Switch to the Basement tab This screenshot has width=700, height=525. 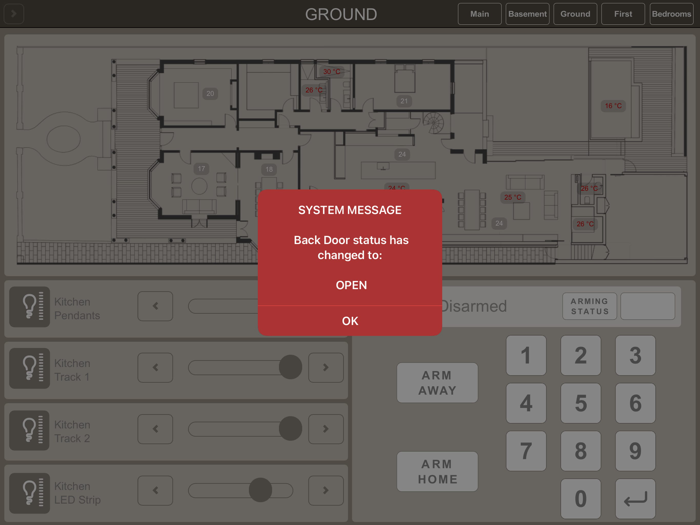click(527, 14)
